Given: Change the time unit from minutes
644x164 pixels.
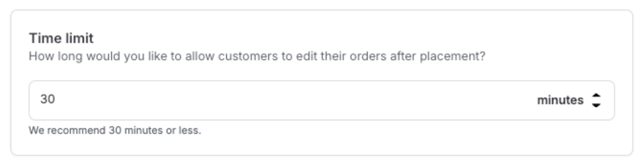Looking at the screenshot, I should coord(568,100).
